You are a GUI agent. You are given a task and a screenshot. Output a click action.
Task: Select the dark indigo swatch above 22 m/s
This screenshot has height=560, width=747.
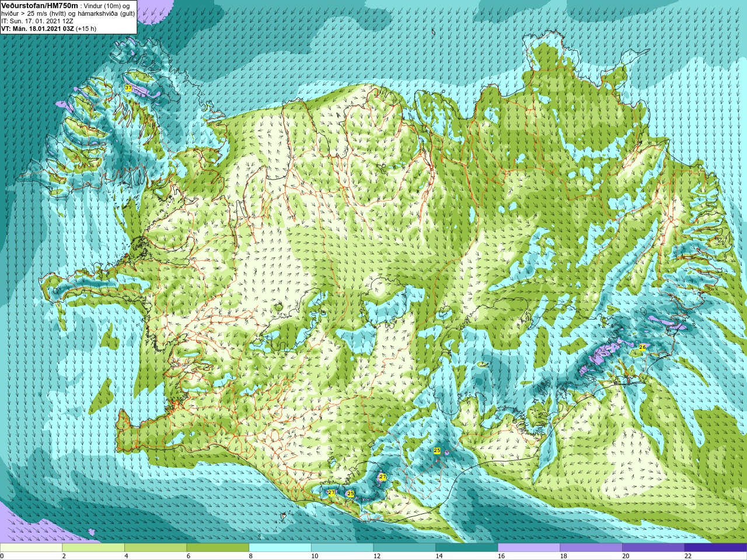tap(715, 547)
